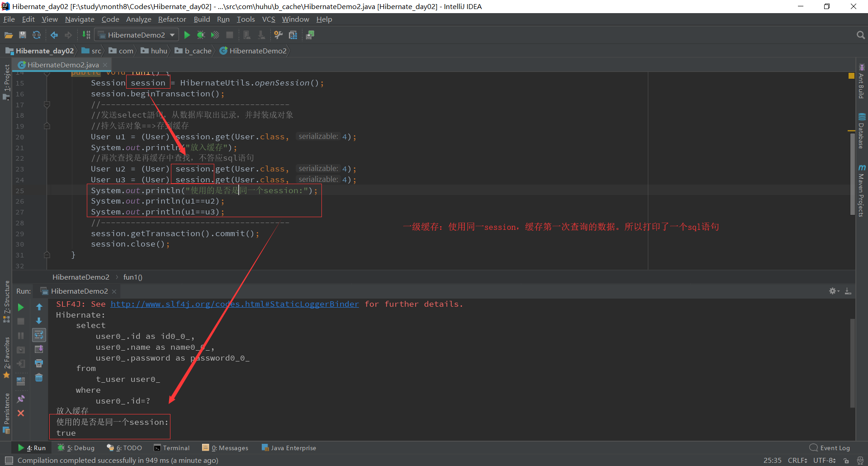The image size is (868, 466).
Task: Open the Maven Projects side panel
Action: (x=862, y=191)
